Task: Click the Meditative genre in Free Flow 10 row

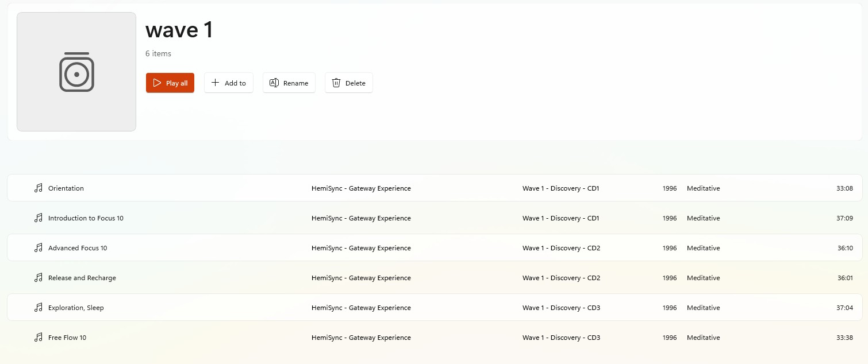Action: [703, 338]
